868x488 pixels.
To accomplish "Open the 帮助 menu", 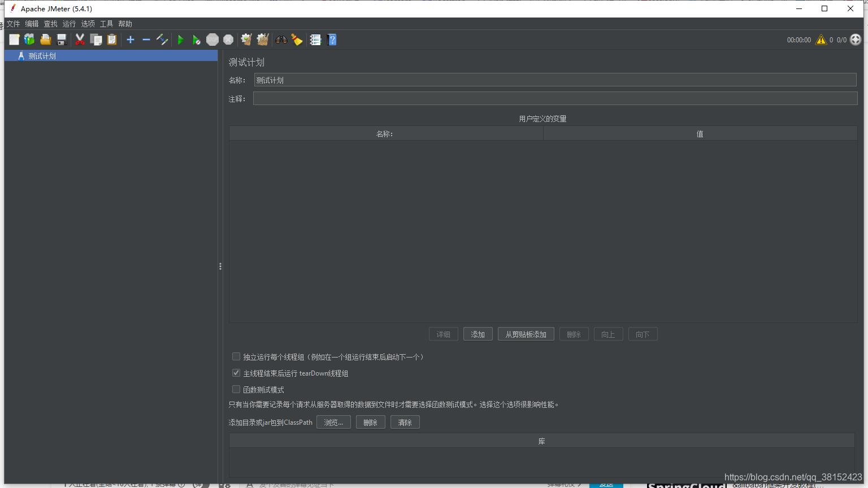I will [125, 24].
